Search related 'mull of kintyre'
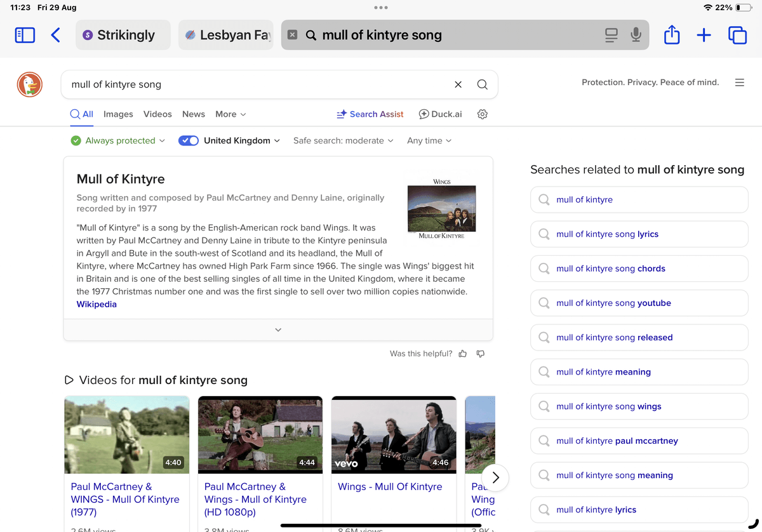This screenshot has height=532, width=762. (x=639, y=200)
